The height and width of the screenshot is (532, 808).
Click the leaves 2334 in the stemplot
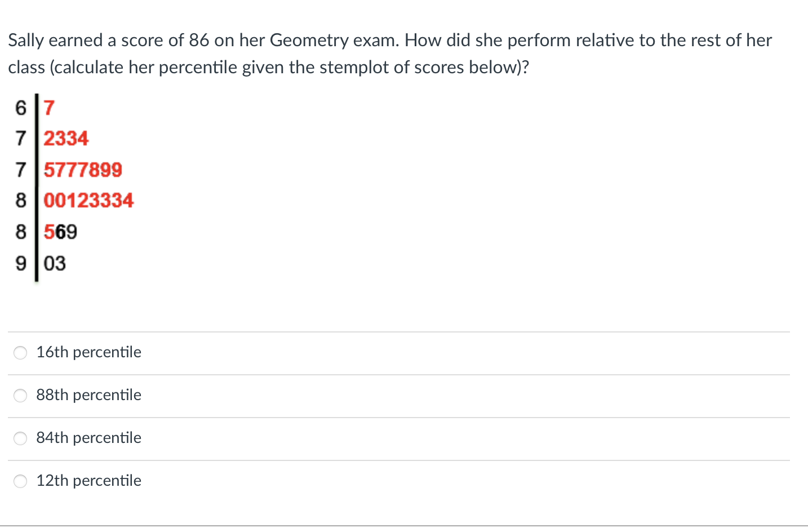click(66, 138)
